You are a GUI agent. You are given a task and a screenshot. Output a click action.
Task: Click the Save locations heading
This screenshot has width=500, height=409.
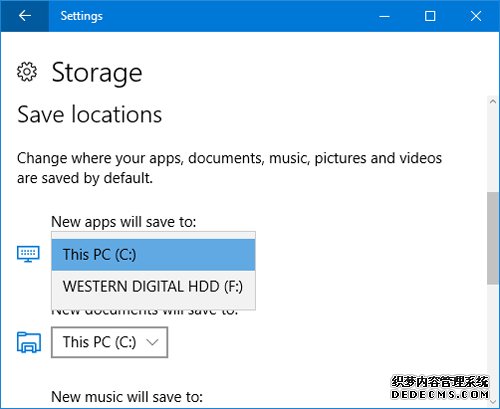pyautogui.click(x=89, y=114)
